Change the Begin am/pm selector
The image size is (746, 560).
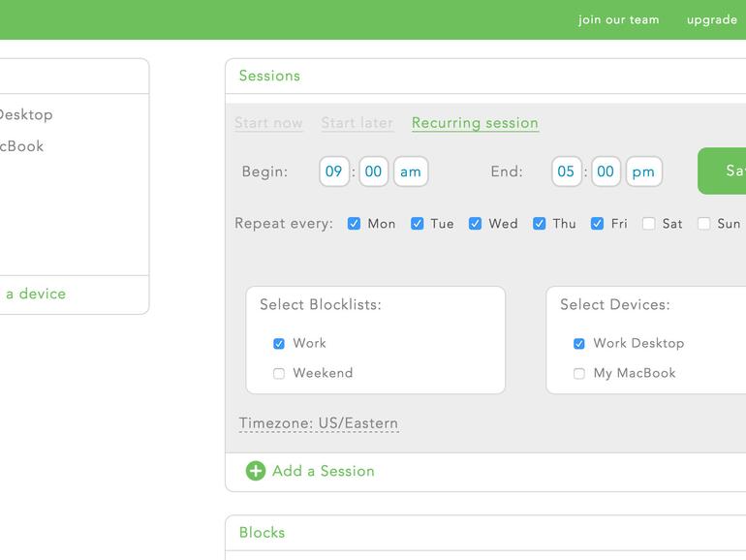click(411, 171)
